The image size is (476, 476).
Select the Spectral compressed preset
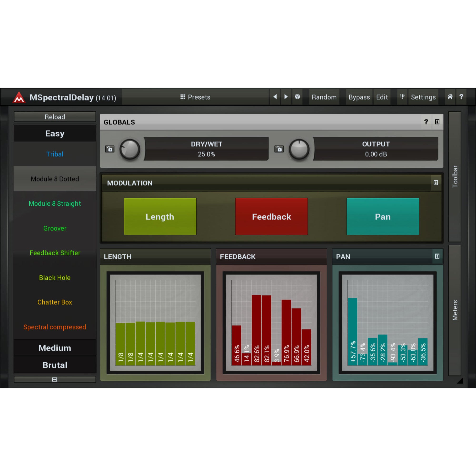tap(55, 327)
